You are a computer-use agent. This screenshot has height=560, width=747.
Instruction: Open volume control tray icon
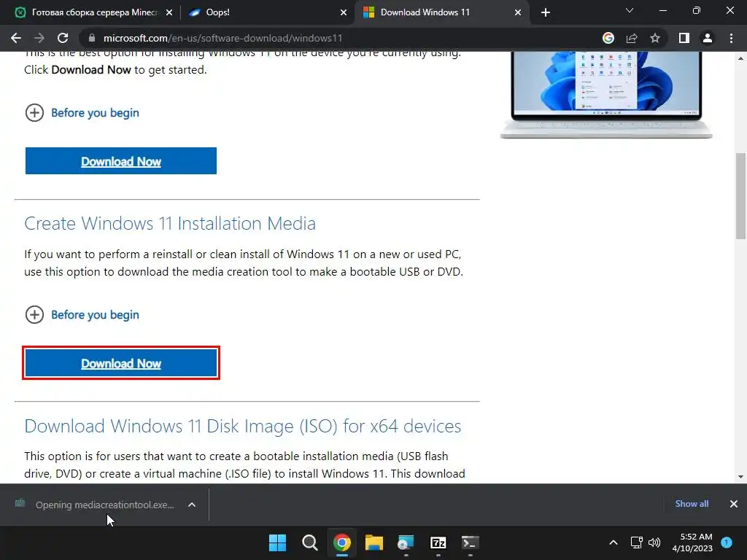click(654, 542)
